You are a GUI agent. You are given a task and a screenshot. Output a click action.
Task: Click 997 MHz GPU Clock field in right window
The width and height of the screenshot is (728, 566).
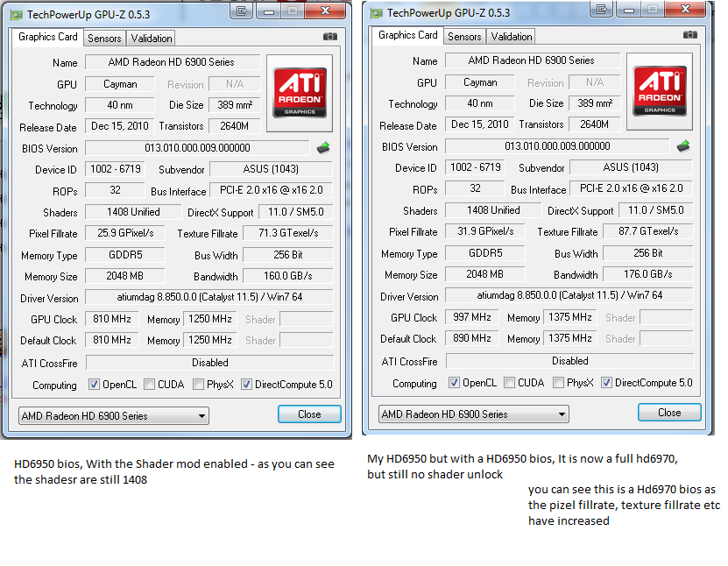(x=471, y=317)
